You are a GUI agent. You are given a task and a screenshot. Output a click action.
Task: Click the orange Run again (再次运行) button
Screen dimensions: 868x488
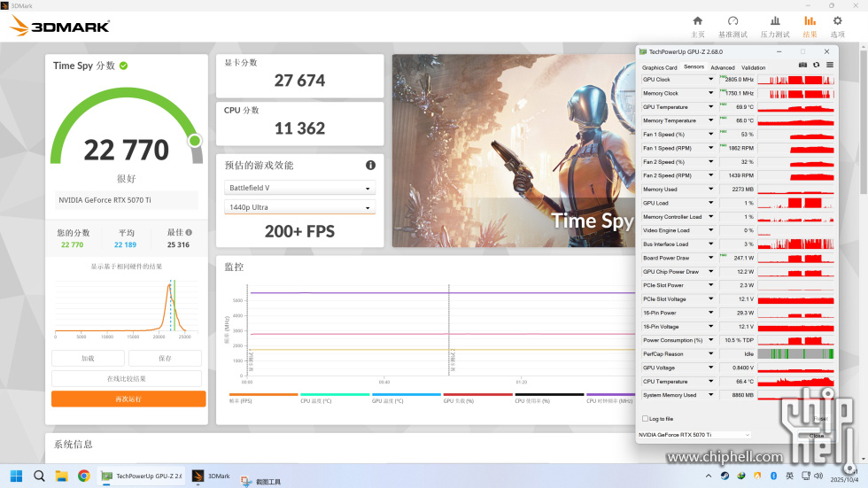[x=128, y=399]
